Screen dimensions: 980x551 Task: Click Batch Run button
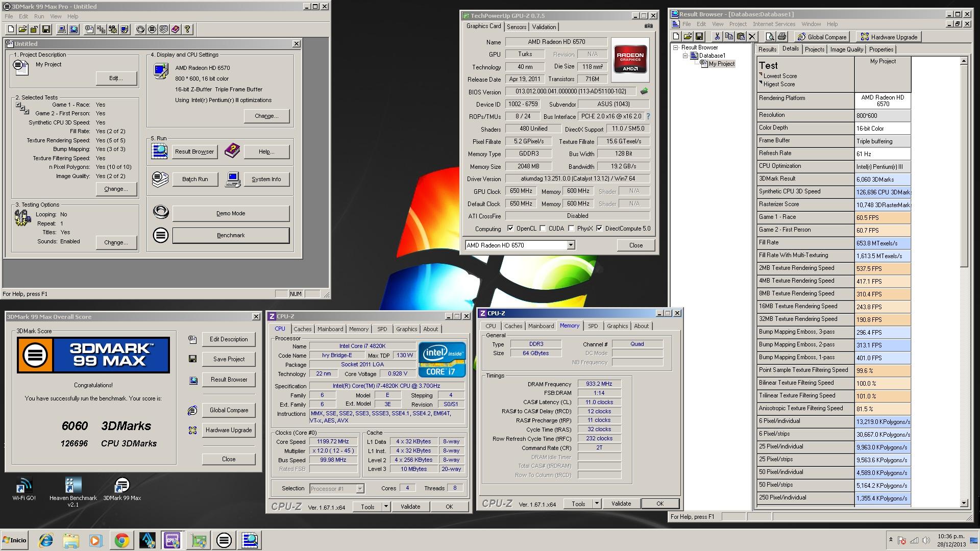[195, 179]
